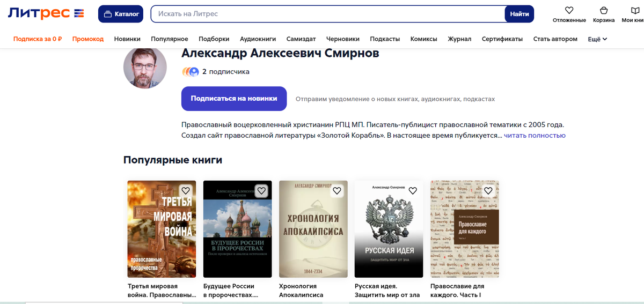Go to Подборки section

tap(214, 39)
